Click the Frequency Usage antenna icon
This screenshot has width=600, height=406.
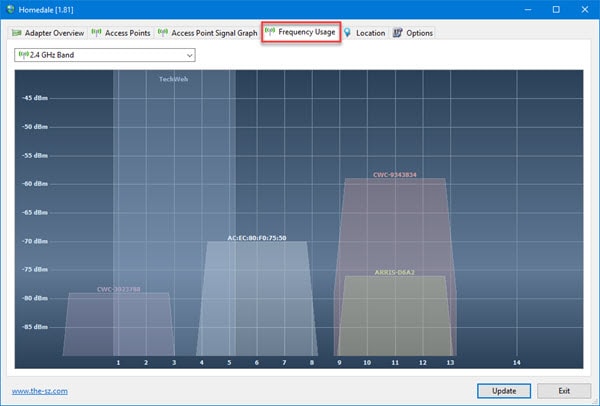(x=270, y=31)
